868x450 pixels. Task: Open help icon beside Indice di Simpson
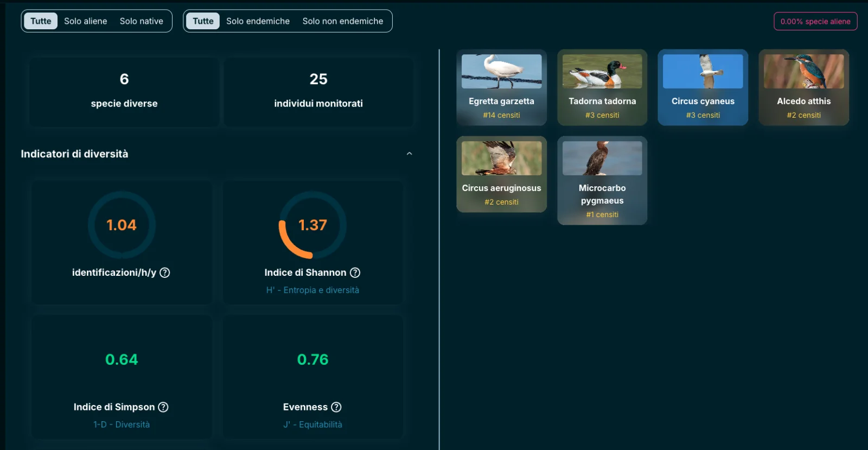click(x=163, y=407)
